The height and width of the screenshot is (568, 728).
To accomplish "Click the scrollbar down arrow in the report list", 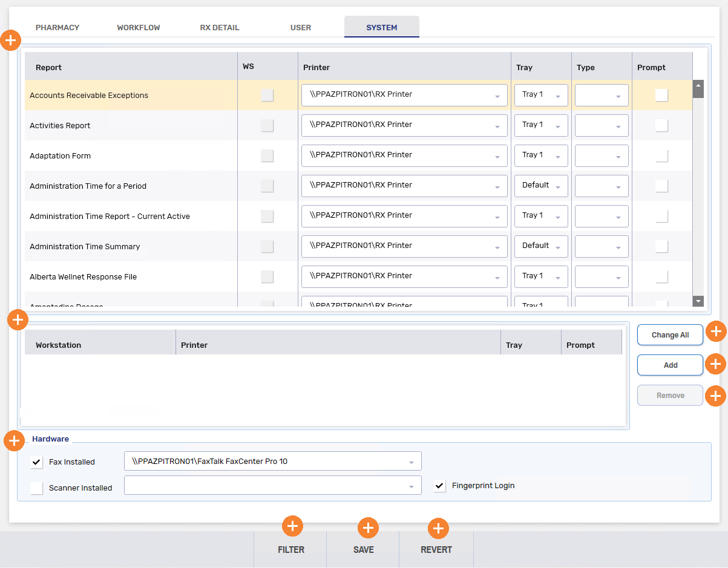I will (698, 301).
